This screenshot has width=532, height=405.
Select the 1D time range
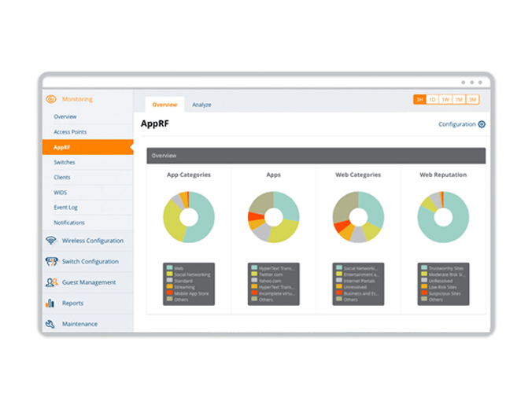click(x=432, y=100)
